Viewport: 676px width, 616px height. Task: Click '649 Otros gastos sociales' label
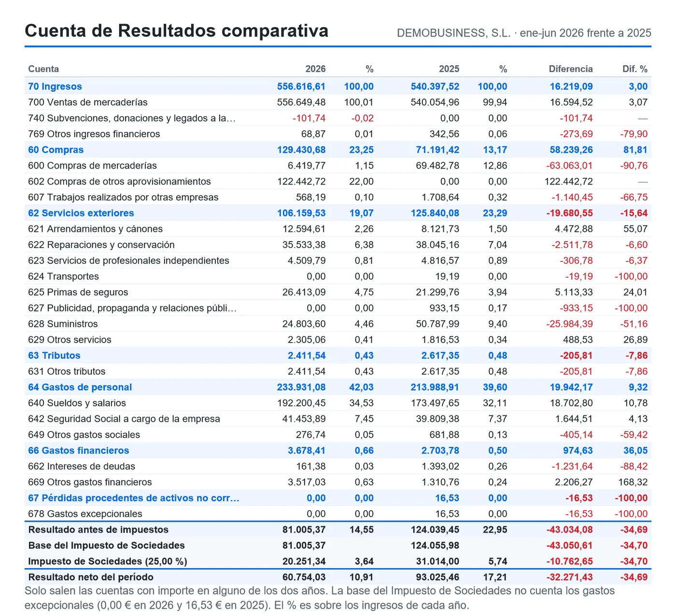tap(84, 435)
